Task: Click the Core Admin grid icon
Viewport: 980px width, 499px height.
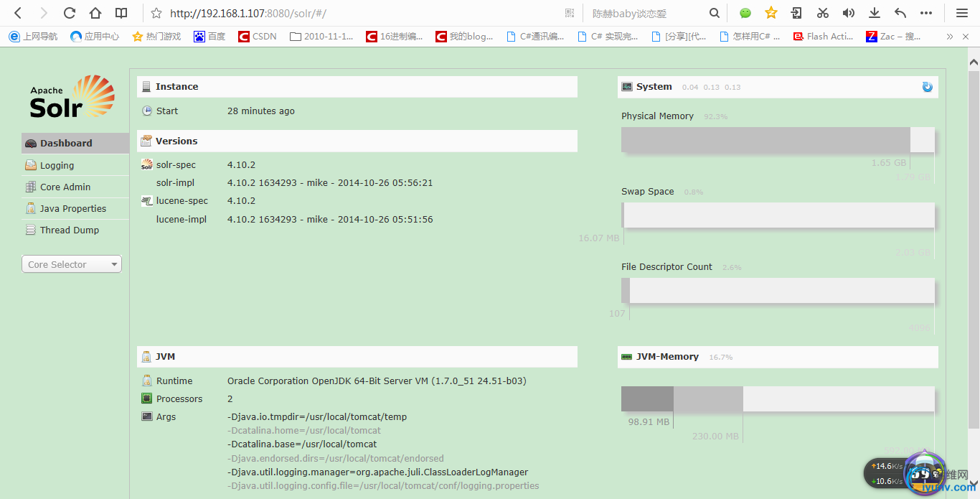Action: 31,187
